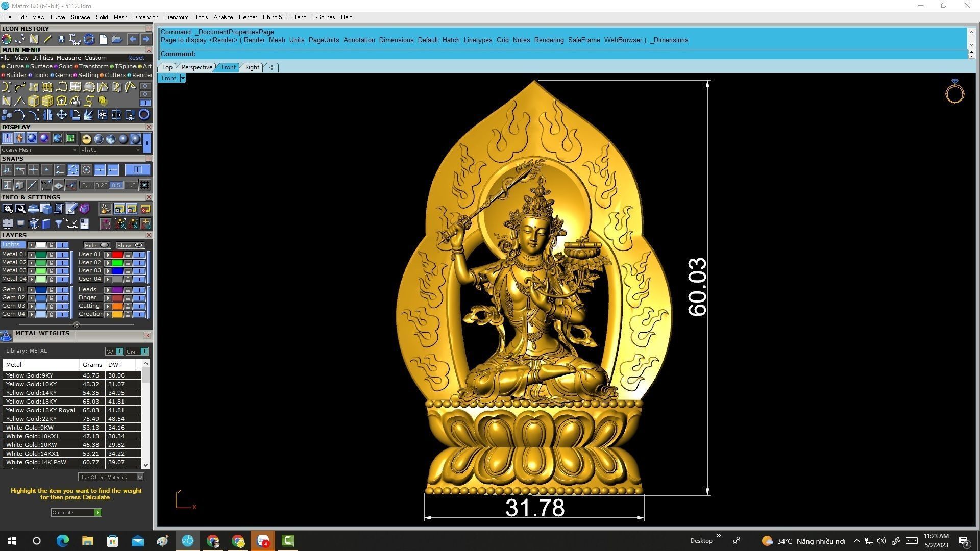Toggle the User switch in Metal Weights
Screen dimensions: 980x551
click(x=137, y=352)
